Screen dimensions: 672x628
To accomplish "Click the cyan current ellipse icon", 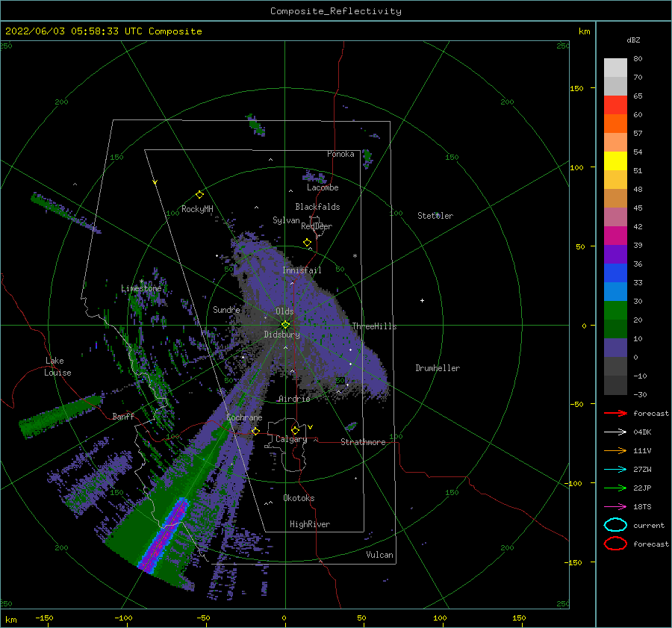I will [615, 525].
